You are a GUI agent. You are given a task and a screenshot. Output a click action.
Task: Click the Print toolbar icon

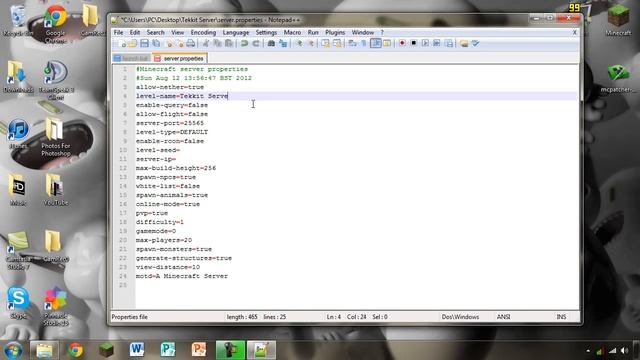click(x=191, y=43)
